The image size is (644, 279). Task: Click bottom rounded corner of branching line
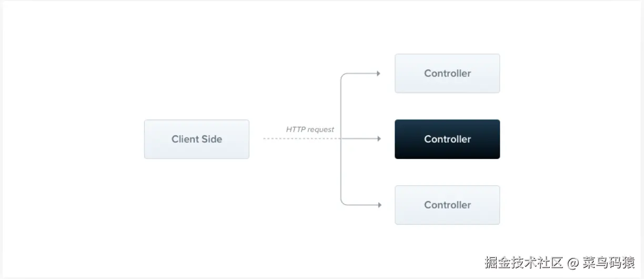[x=343, y=202]
